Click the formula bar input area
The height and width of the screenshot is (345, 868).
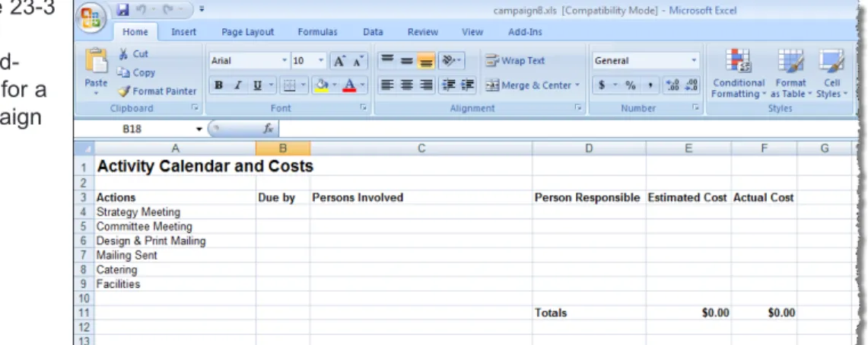click(x=569, y=129)
